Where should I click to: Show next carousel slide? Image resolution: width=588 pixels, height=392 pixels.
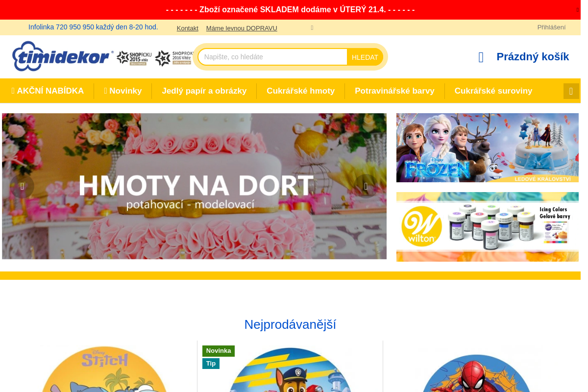pos(366,186)
